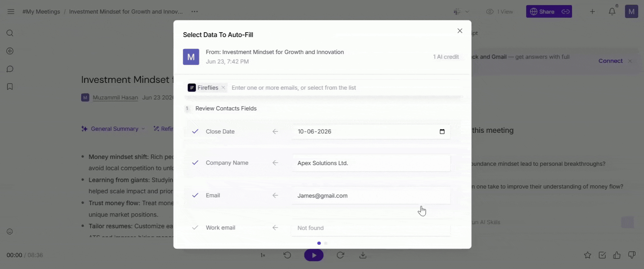Click the meeting title breadcrumb Investment Mindset
644x269 pixels.
126,12
